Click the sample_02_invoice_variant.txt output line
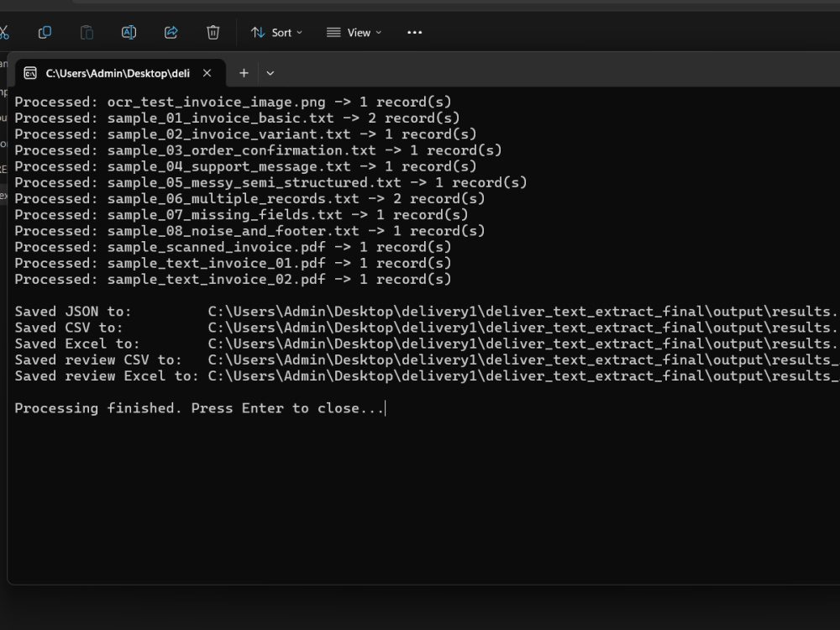 pyautogui.click(x=245, y=134)
